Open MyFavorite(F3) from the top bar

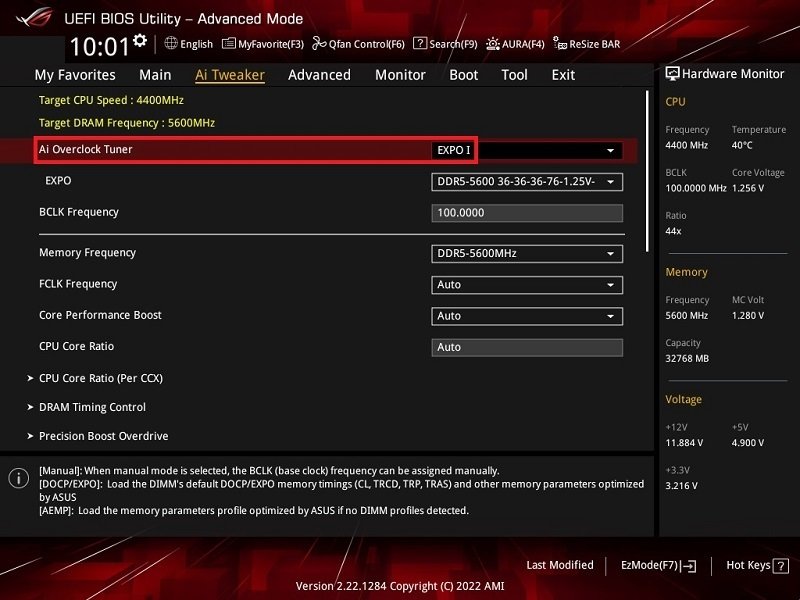click(229, 44)
